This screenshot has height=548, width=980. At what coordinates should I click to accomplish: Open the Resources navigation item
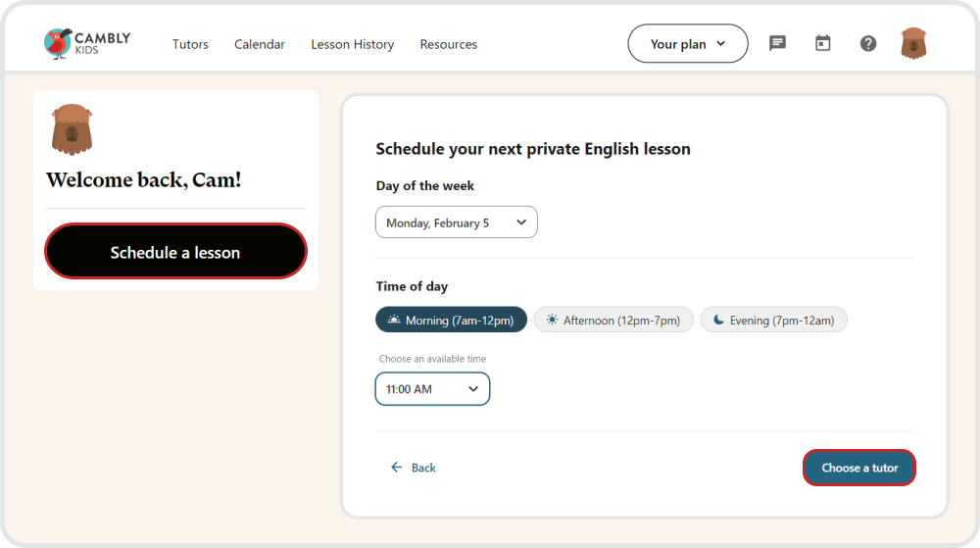click(x=448, y=44)
